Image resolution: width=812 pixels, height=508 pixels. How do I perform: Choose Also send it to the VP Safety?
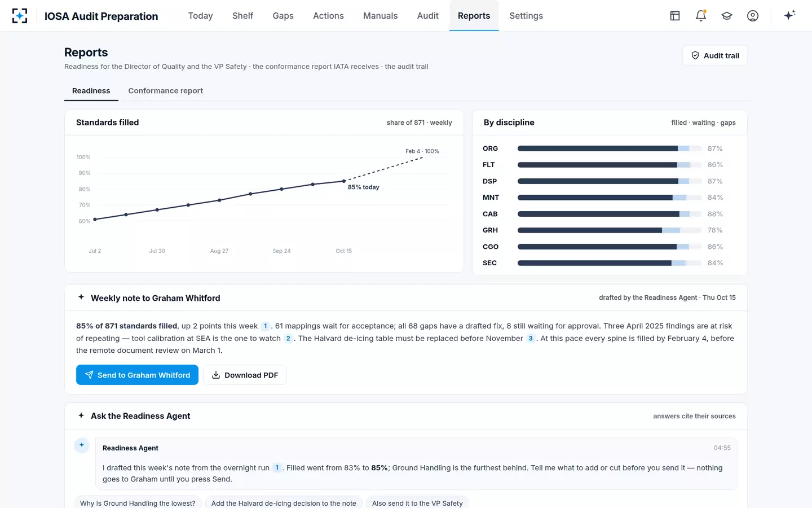pos(417,503)
